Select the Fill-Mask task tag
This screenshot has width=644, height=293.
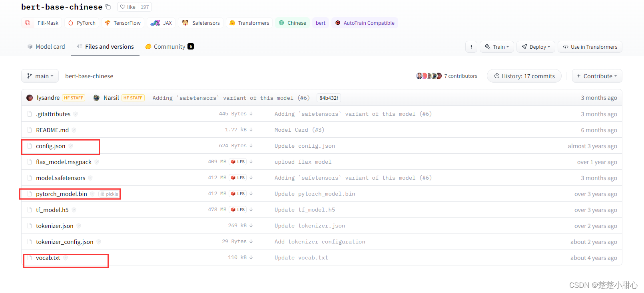[42, 23]
